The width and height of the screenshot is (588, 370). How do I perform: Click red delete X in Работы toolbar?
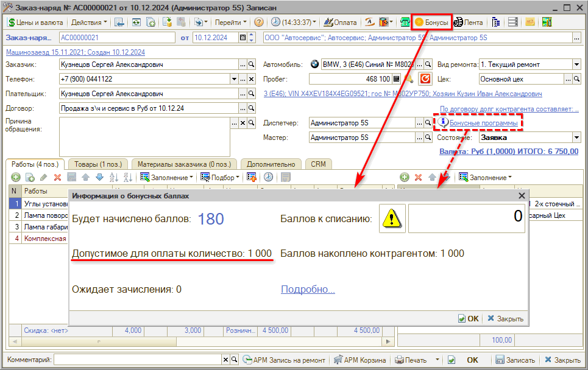(58, 177)
